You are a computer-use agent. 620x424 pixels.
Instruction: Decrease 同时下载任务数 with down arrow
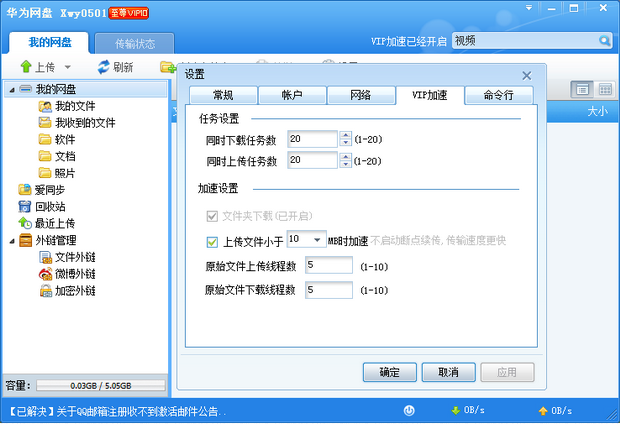[x=346, y=143]
